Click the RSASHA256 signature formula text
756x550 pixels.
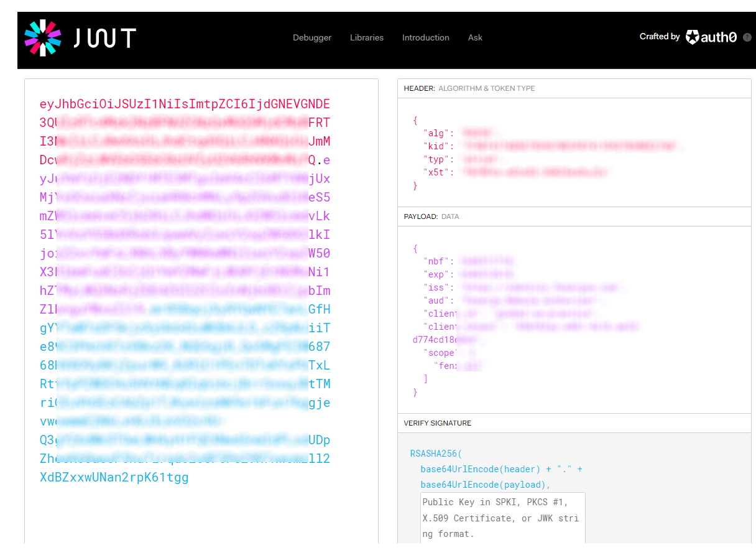pos(436,453)
